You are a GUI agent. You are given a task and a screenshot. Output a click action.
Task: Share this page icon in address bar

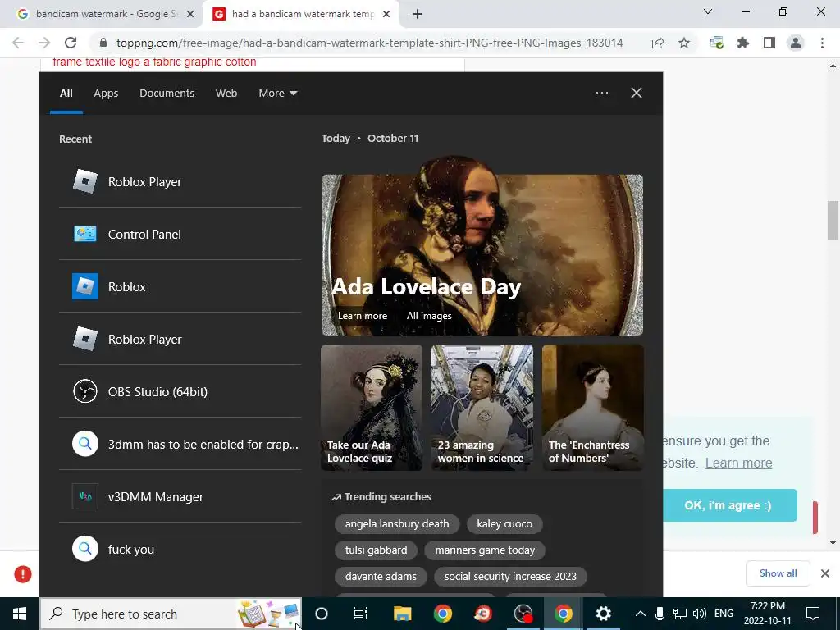pos(658,43)
